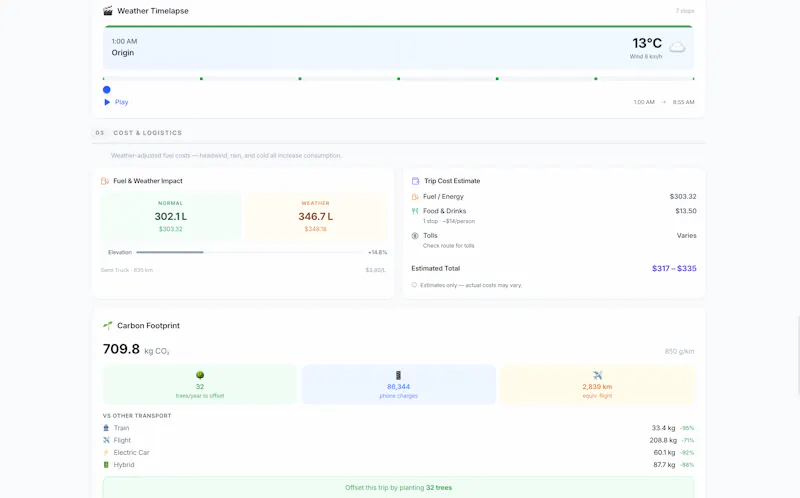This screenshot has height=498, width=800.
Task: Click the Hybrid '87.7 kg' value
Action: (664, 464)
